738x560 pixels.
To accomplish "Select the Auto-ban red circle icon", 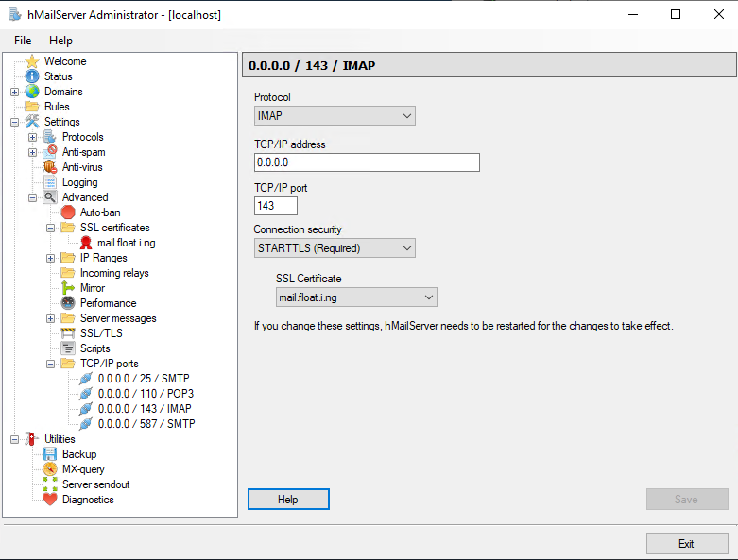I will 68,212.
